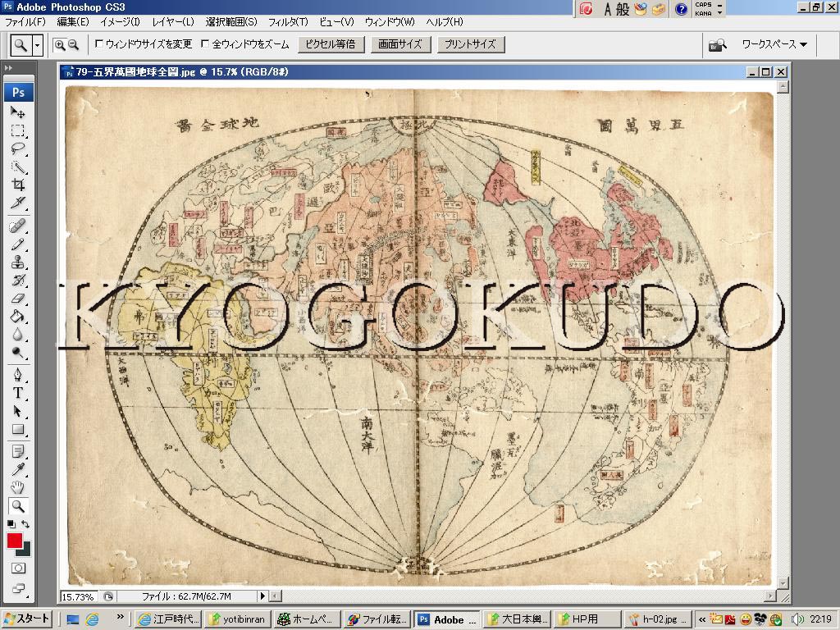Click the document's horizontal scrollbar right arrow
The image size is (840, 630).
(x=770, y=596)
